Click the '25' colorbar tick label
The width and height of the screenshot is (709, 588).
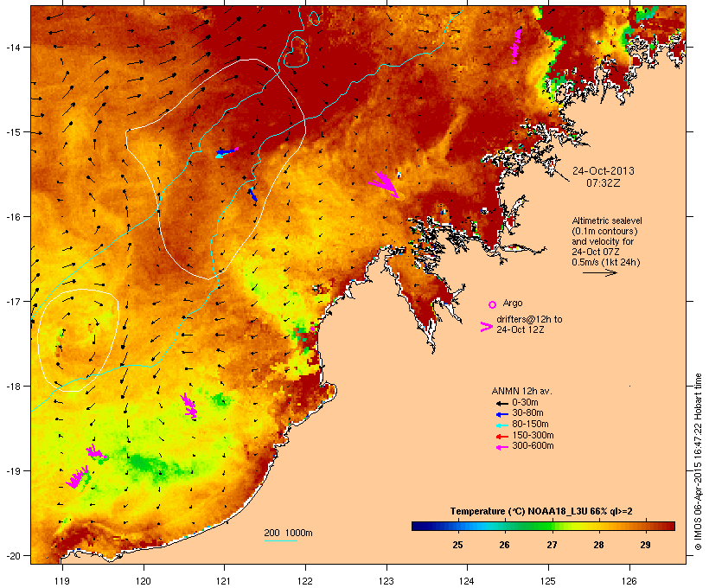[x=457, y=545]
